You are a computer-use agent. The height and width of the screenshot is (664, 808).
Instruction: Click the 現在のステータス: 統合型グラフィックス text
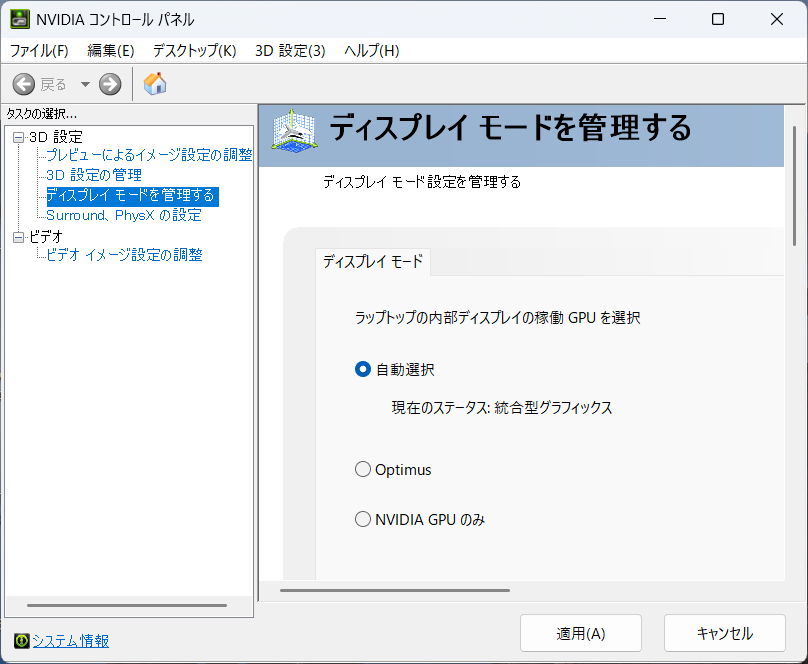tap(502, 408)
